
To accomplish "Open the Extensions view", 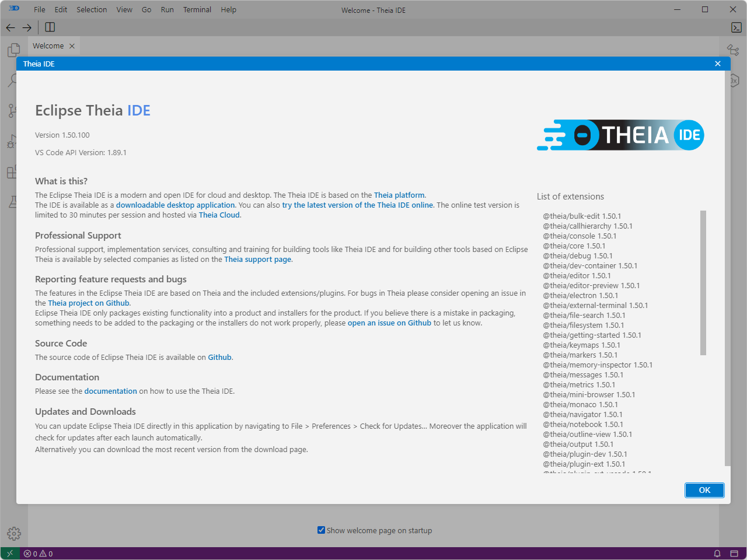I will [13, 172].
